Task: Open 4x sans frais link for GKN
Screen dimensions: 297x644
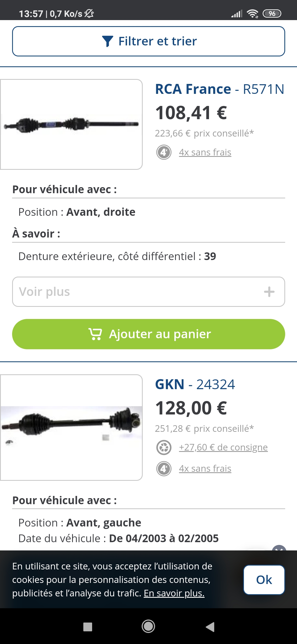Action: point(205,469)
